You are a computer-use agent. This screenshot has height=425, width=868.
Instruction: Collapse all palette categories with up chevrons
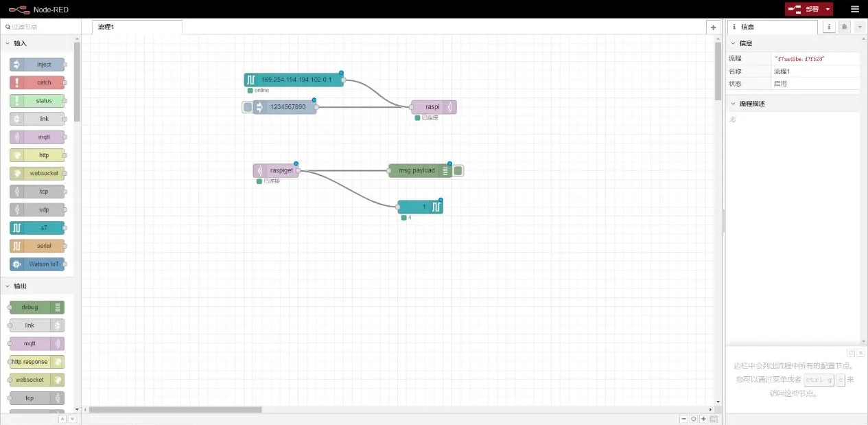[x=62, y=419]
